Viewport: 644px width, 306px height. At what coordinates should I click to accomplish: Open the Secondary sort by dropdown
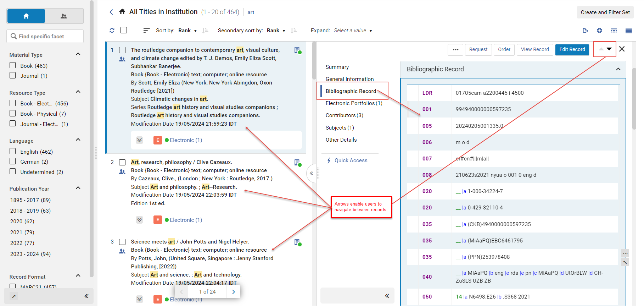[x=276, y=31]
